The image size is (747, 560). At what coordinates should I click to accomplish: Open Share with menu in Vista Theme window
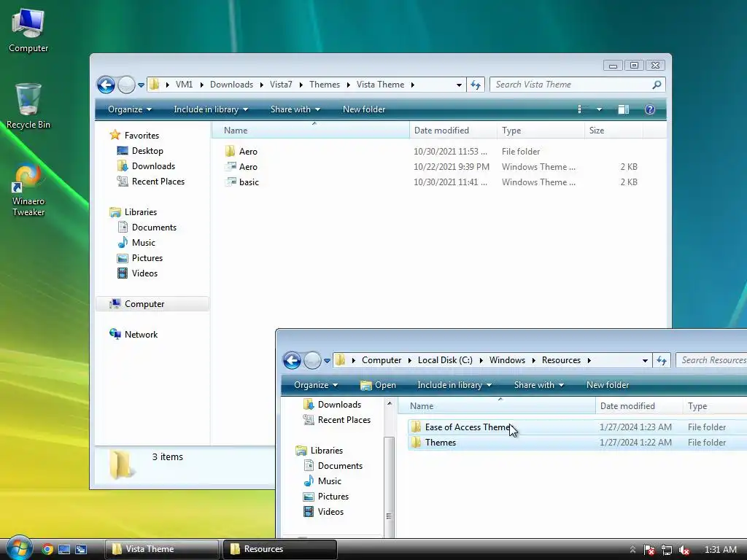click(295, 109)
